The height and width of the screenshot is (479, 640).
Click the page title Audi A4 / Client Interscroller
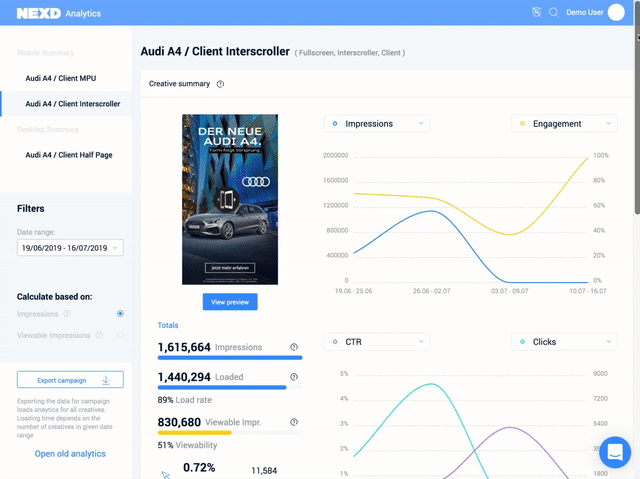point(215,51)
